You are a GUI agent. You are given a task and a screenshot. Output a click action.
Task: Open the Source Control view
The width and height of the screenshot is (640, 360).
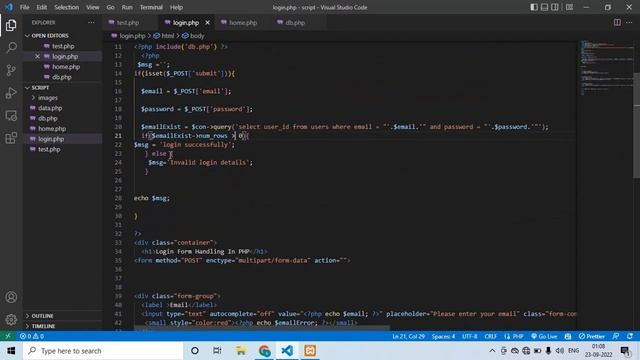11,70
